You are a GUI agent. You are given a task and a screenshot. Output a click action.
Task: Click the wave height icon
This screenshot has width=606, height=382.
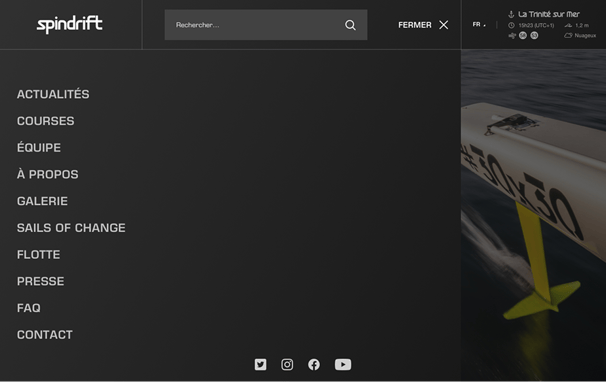tap(568, 26)
